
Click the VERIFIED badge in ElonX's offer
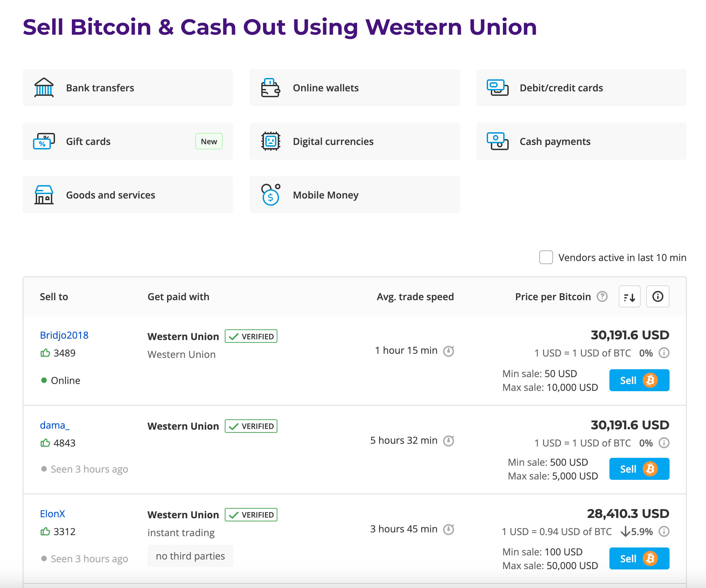pyautogui.click(x=251, y=515)
